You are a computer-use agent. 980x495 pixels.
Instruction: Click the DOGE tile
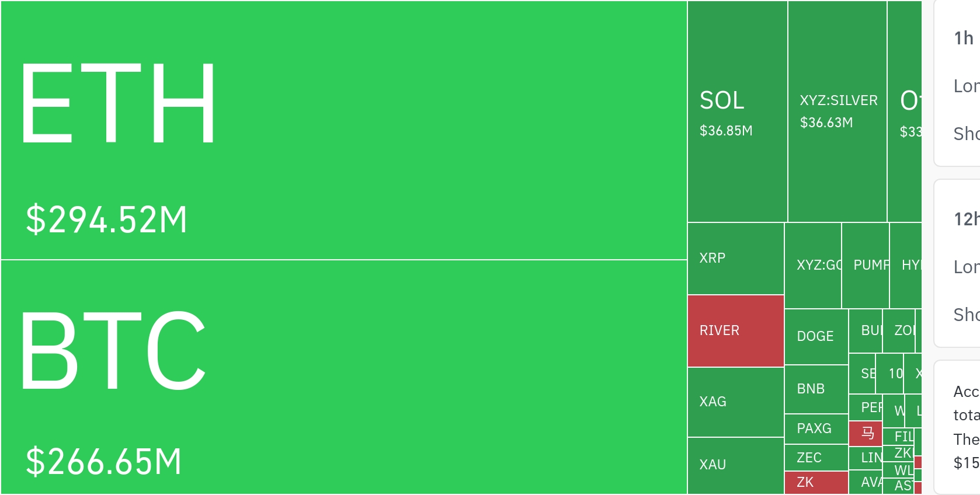click(x=816, y=336)
